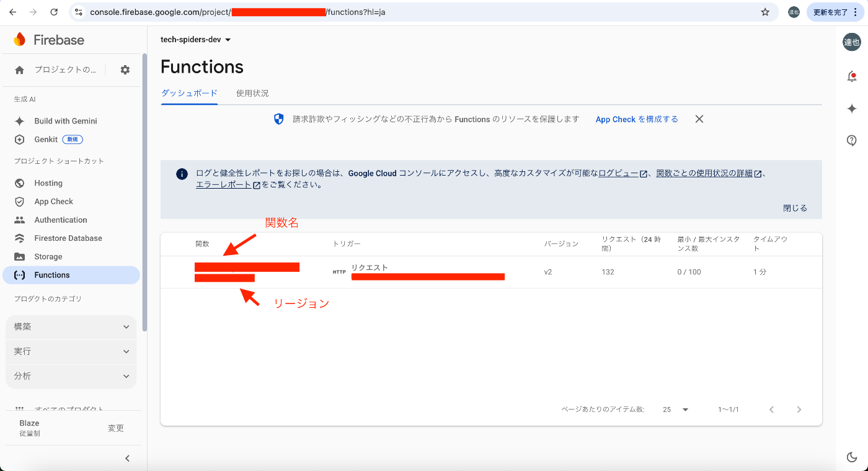Open notifications bell icon
The width and height of the screenshot is (868, 471).
tap(852, 76)
